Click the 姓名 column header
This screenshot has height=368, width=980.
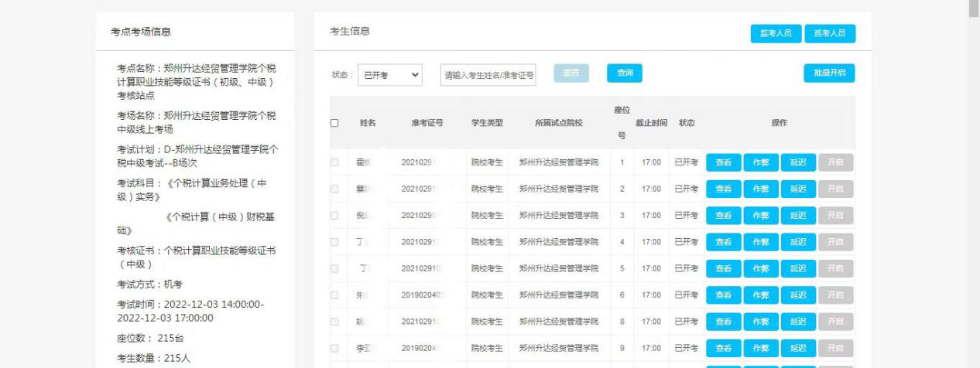368,123
